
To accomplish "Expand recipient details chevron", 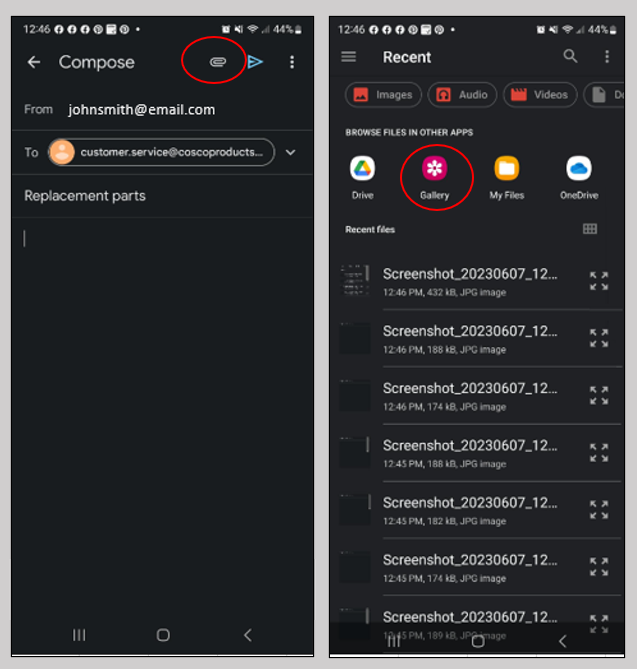I will click(x=291, y=152).
